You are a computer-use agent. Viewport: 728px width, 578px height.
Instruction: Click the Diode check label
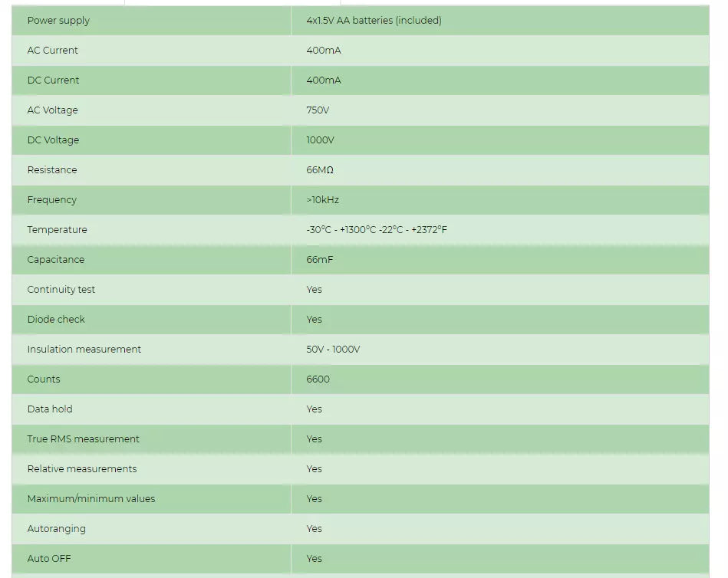click(x=56, y=319)
